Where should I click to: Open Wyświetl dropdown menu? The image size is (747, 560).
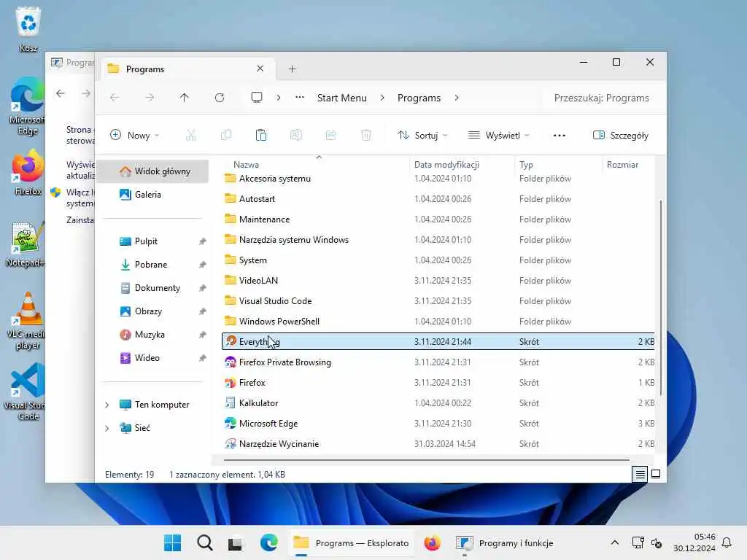[499, 135]
